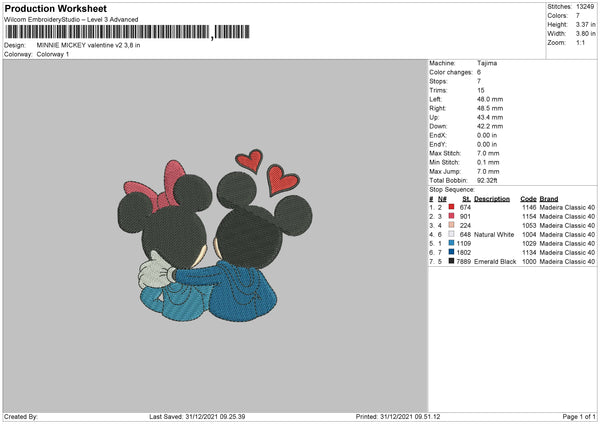Click the 'Natural White' description
This screenshot has width=600, height=424.
[x=494, y=235]
